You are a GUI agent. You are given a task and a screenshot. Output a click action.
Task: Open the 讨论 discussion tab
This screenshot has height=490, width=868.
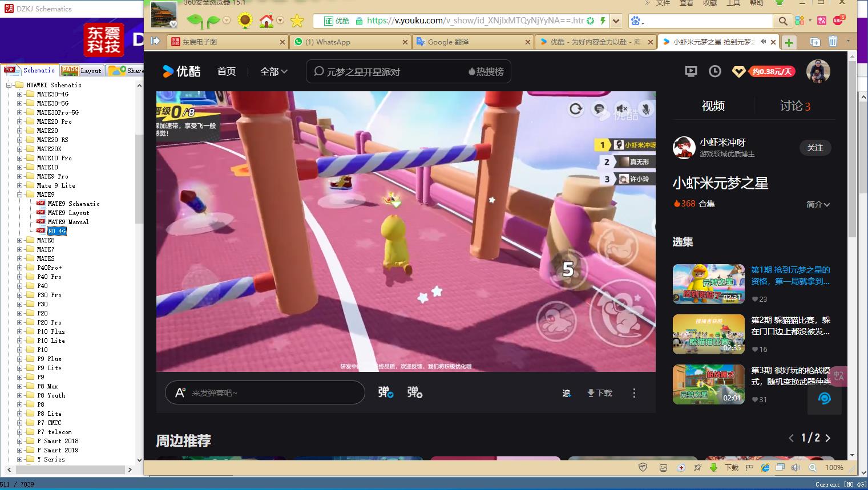[795, 106]
